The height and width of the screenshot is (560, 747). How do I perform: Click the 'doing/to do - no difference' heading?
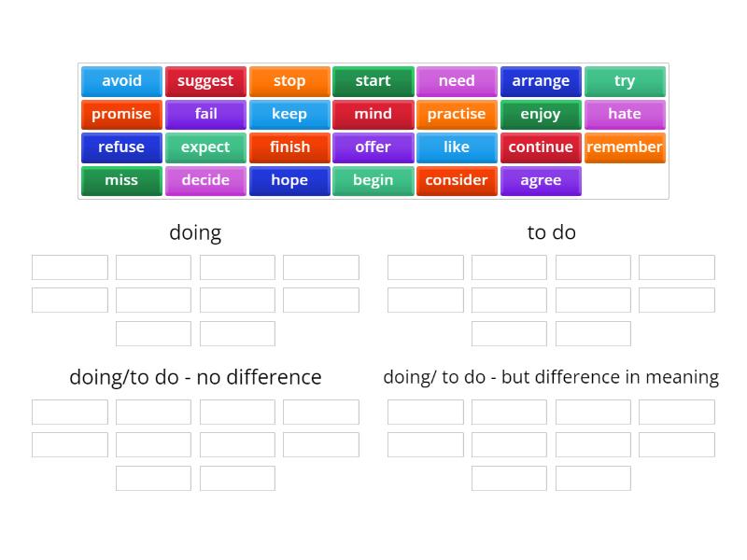[x=196, y=377]
